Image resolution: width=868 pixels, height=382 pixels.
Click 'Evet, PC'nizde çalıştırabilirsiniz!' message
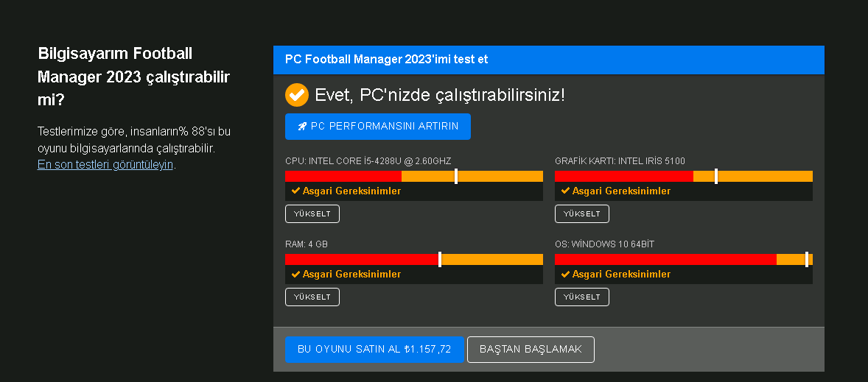tap(440, 95)
